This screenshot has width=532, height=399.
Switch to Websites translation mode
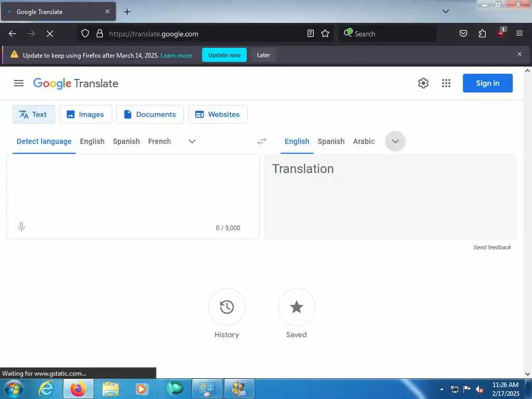tap(218, 114)
